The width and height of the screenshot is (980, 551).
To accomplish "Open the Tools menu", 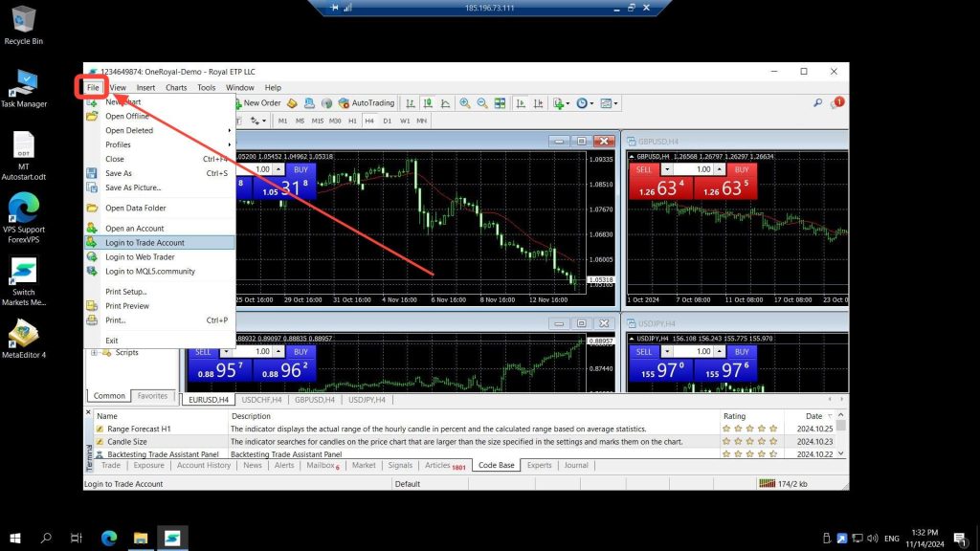I will (207, 87).
